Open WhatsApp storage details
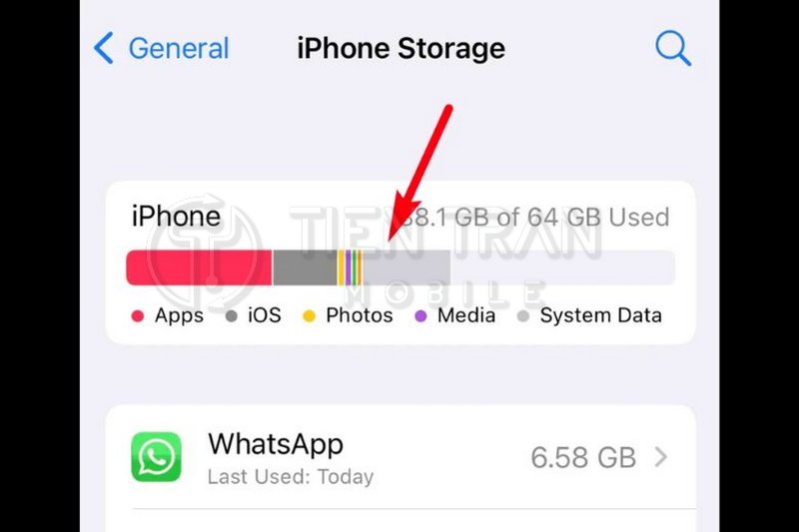This screenshot has width=799, height=532. point(400,457)
